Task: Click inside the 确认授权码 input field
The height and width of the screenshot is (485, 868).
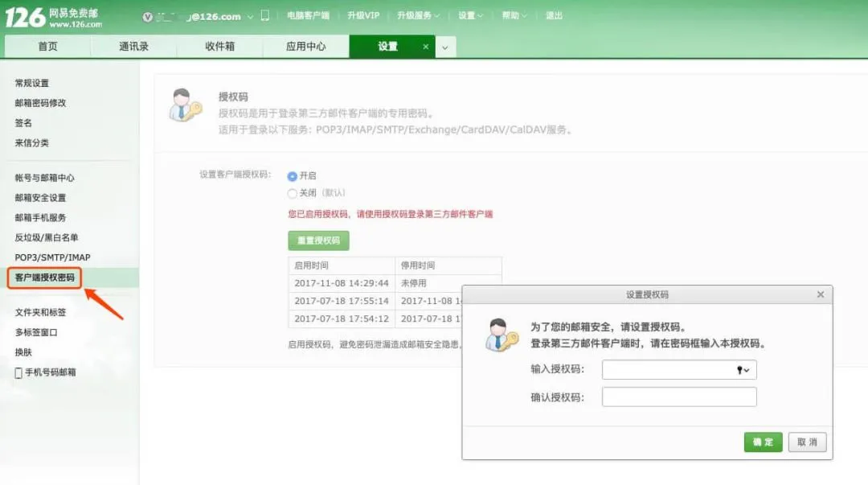Action: point(679,397)
